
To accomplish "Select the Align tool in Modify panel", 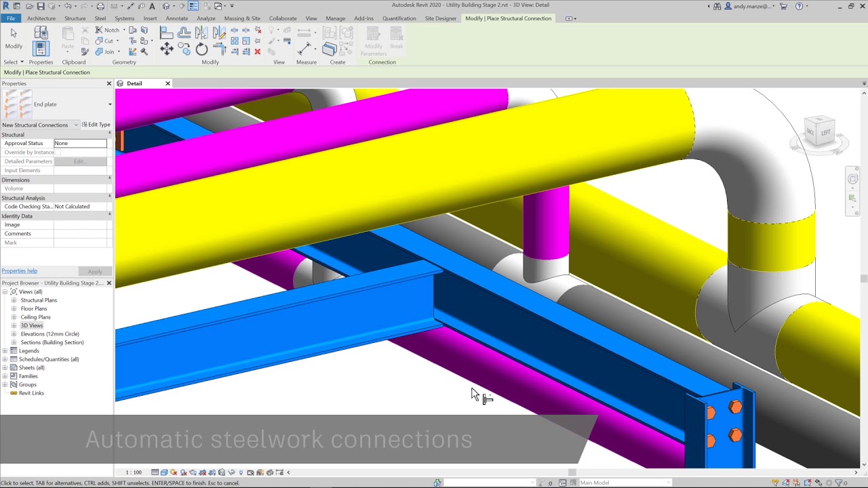I will (166, 32).
